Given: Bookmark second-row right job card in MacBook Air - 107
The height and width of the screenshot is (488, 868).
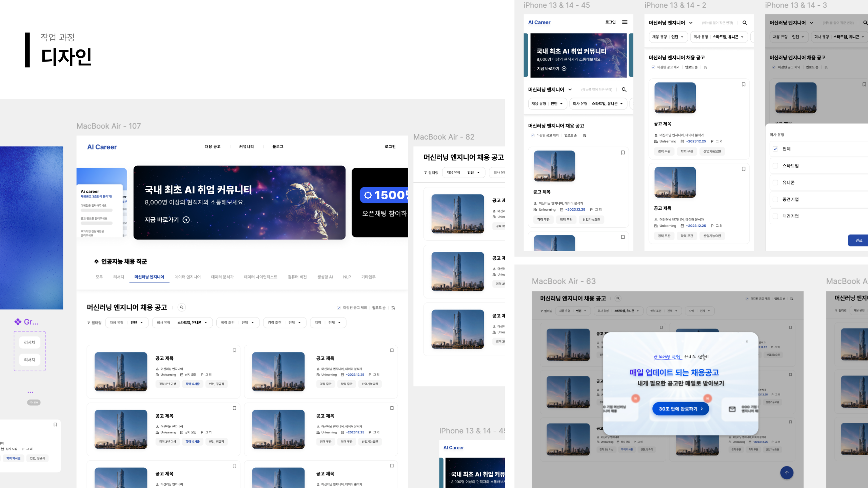Looking at the screenshot, I should (x=392, y=408).
